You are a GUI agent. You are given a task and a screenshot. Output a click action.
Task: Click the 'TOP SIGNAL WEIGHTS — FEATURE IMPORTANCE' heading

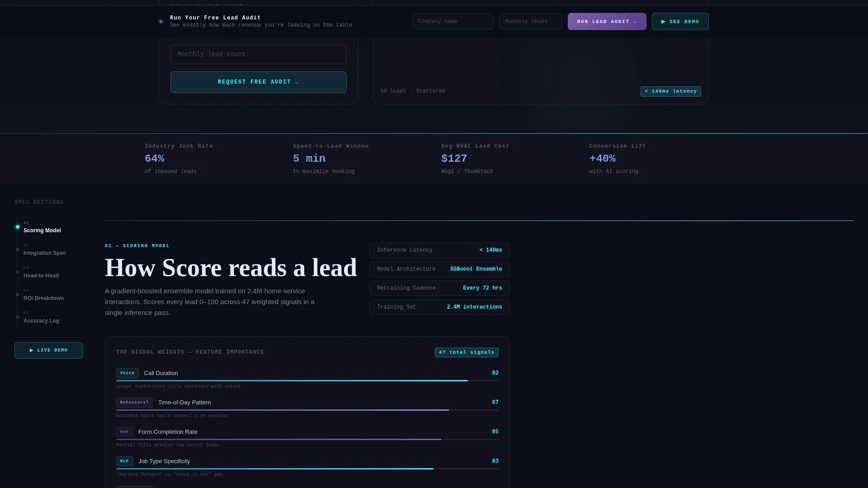[x=190, y=352]
